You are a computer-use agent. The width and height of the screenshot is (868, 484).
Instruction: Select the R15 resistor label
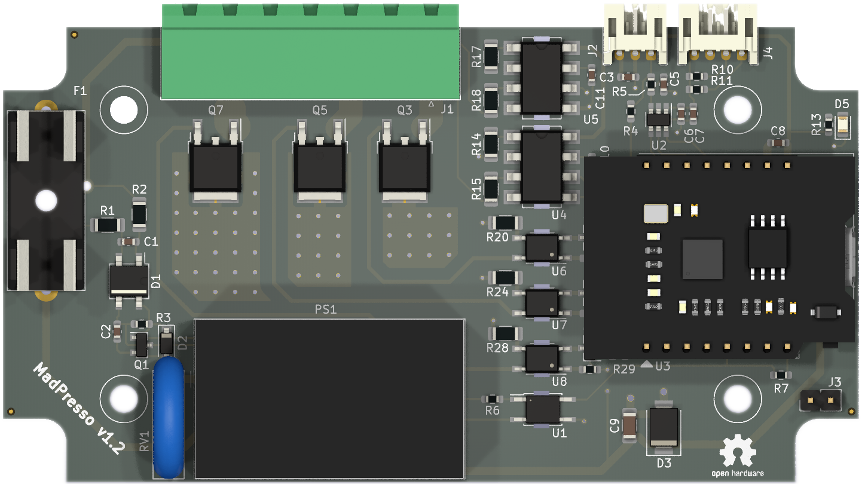476,189
